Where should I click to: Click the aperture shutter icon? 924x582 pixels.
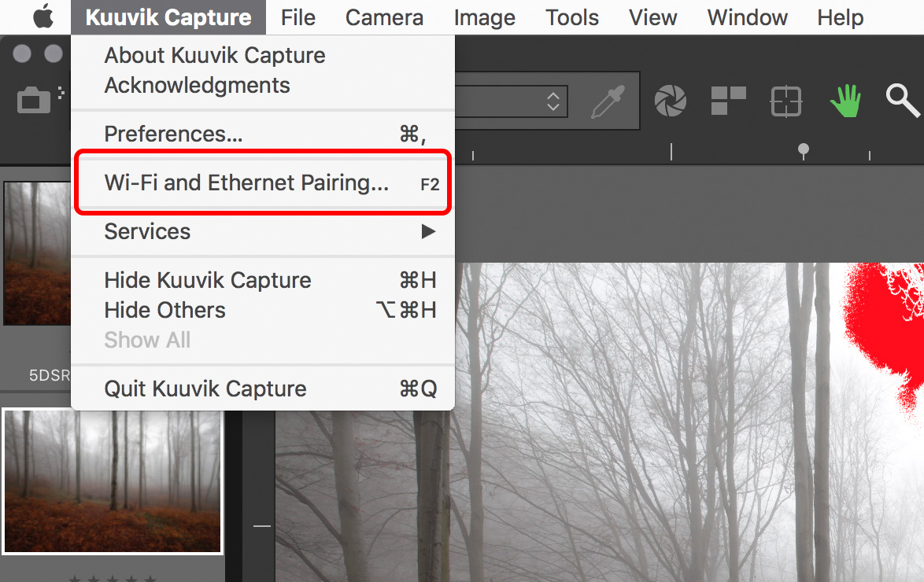(x=670, y=101)
